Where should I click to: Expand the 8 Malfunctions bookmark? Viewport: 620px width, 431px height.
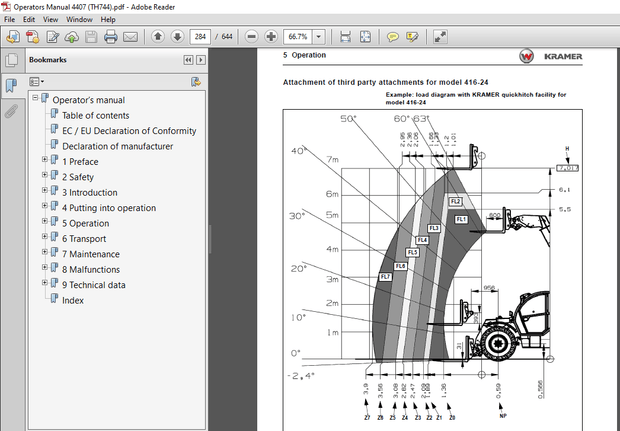point(45,267)
